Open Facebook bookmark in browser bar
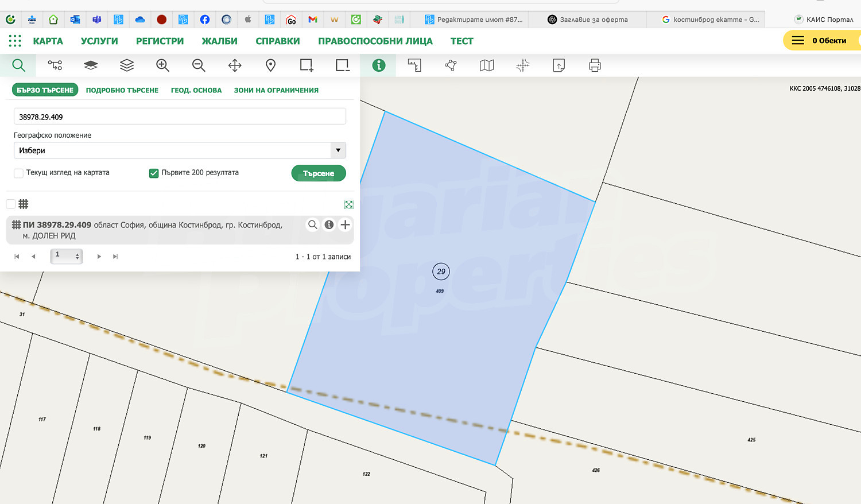The image size is (861, 504). 205,20
